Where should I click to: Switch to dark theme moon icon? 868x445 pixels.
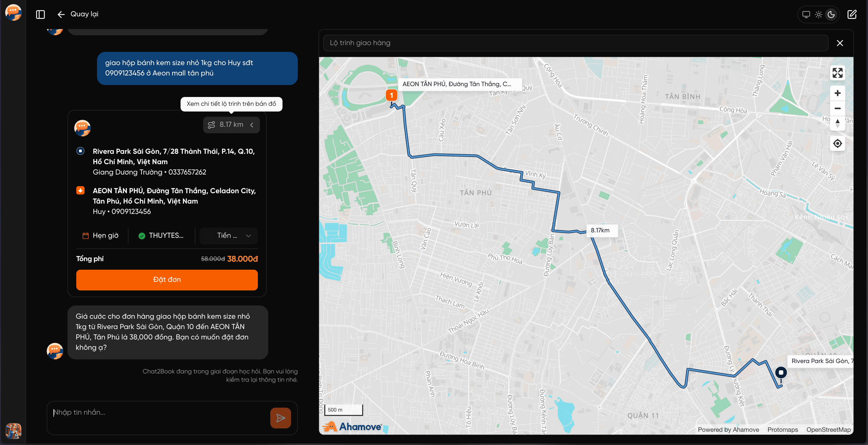(831, 15)
